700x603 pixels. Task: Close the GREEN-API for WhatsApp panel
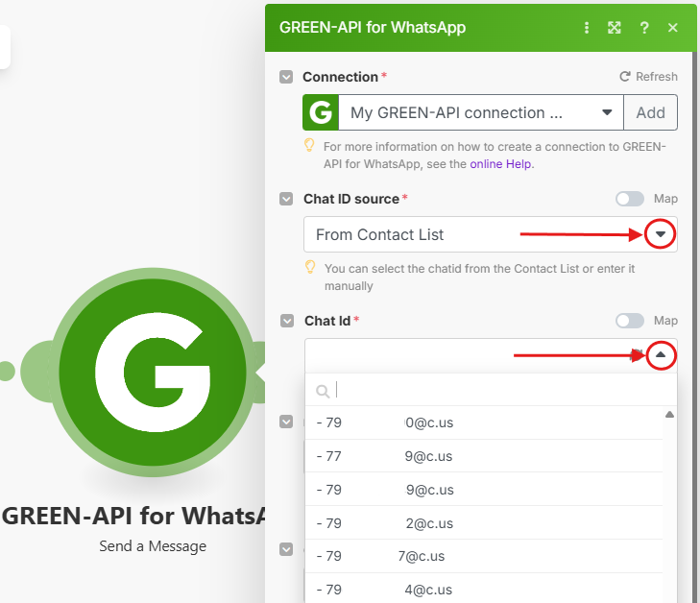click(673, 28)
